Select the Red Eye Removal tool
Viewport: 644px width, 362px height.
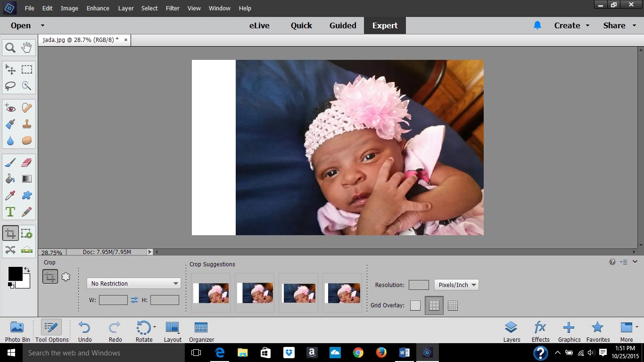point(10,108)
